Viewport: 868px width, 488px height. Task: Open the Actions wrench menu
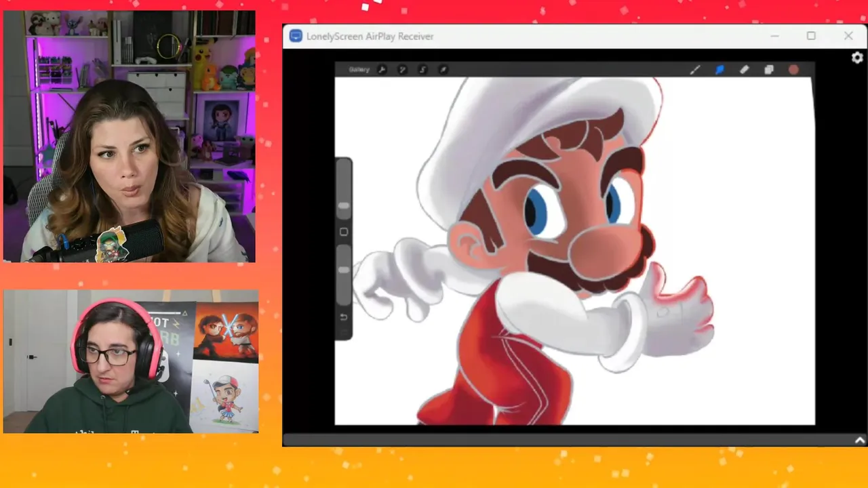382,70
